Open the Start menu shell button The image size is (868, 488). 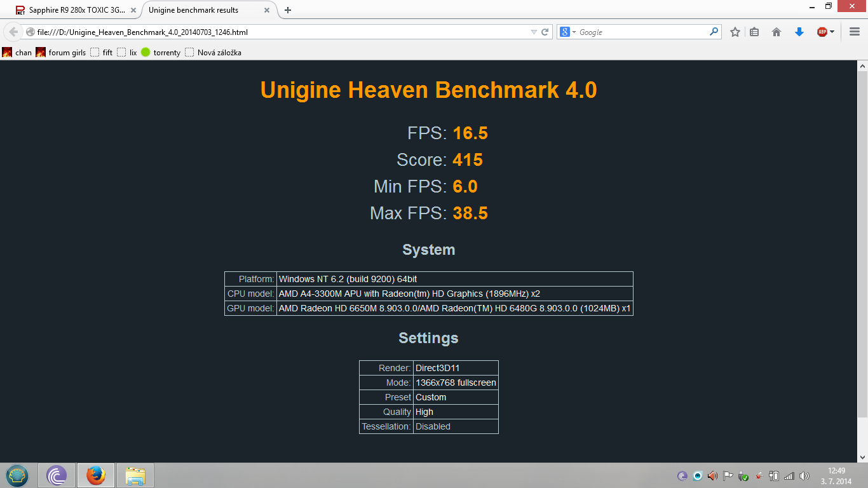coord(18,475)
